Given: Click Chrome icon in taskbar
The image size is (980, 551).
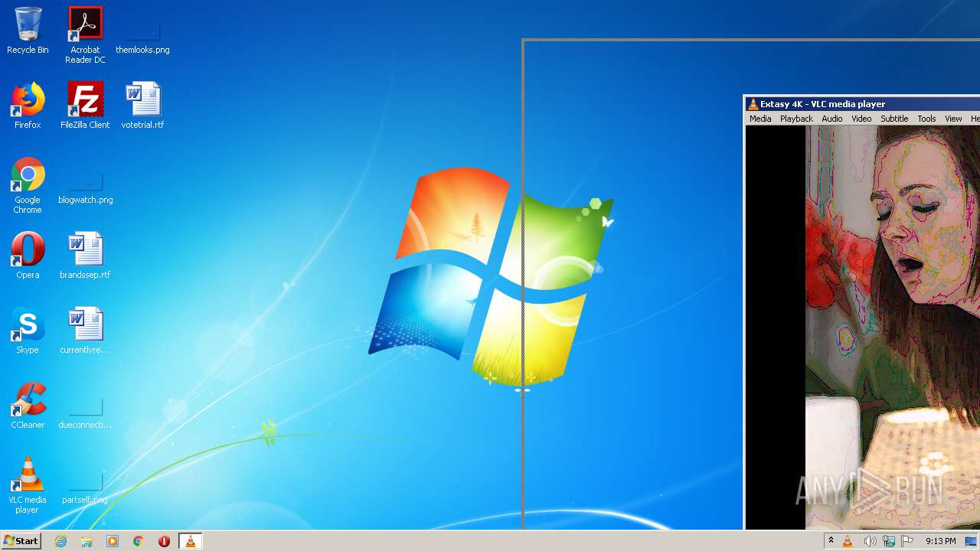Looking at the screenshot, I should (139, 541).
